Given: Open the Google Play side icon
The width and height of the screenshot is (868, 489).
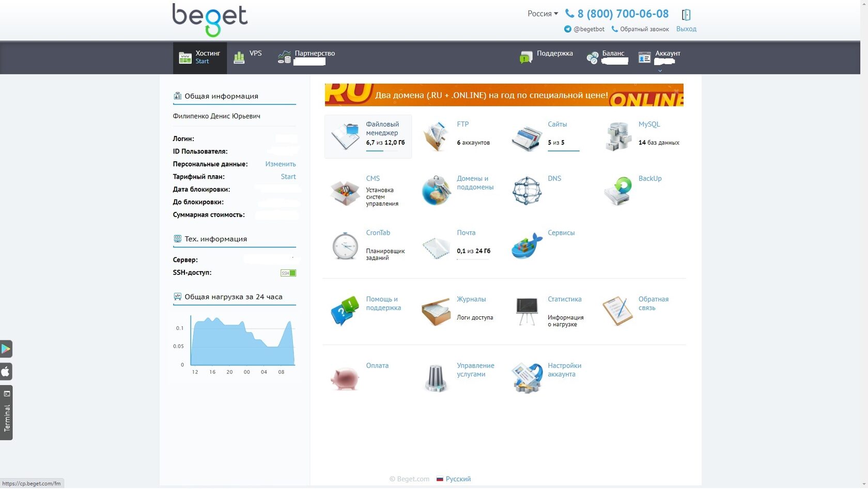Looking at the screenshot, I should (6, 349).
